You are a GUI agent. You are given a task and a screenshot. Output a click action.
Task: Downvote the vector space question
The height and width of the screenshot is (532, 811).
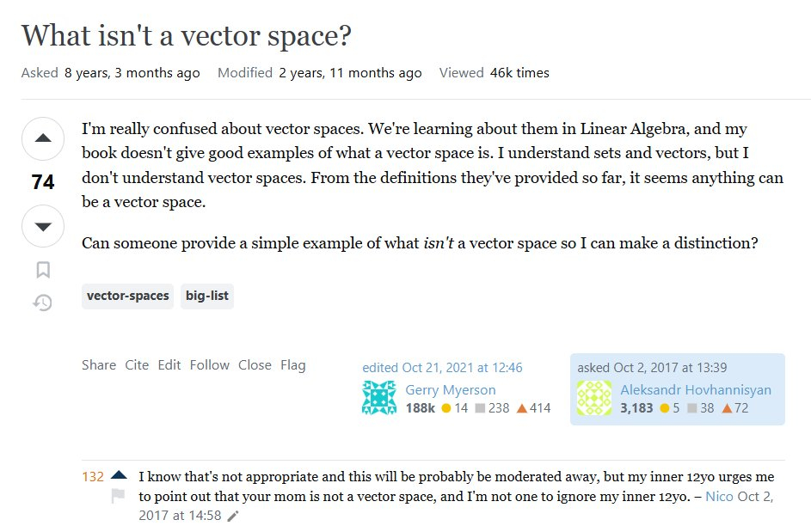(x=43, y=227)
